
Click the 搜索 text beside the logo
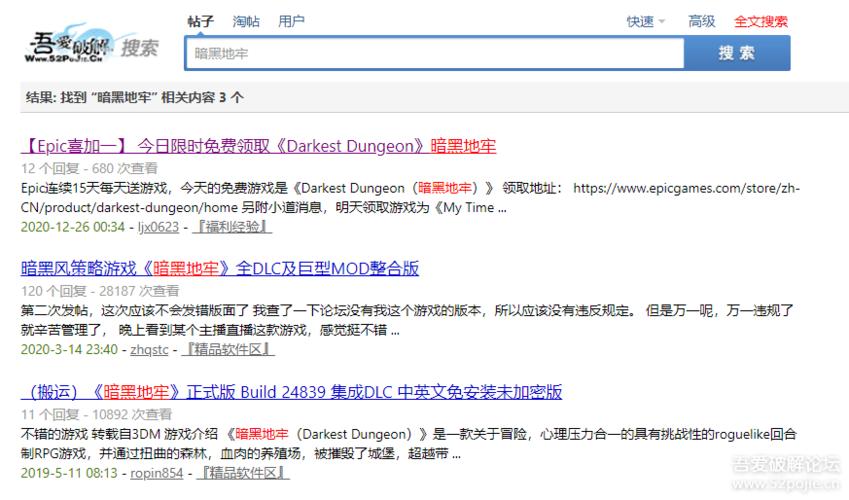click(x=140, y=48)
